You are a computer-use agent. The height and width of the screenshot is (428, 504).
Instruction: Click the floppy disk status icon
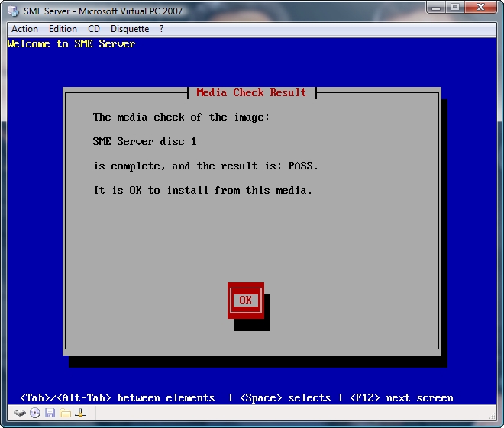coord(50,413)
